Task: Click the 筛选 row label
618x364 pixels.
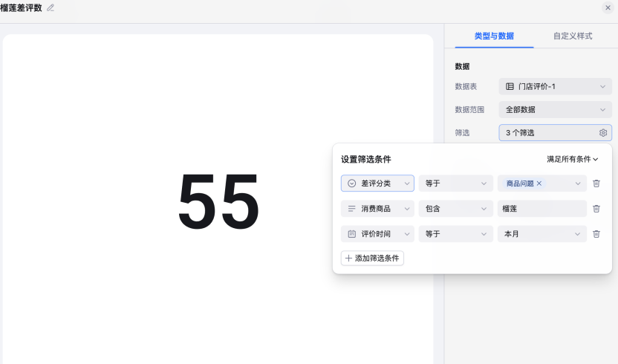Action: [x=462, y=133]
